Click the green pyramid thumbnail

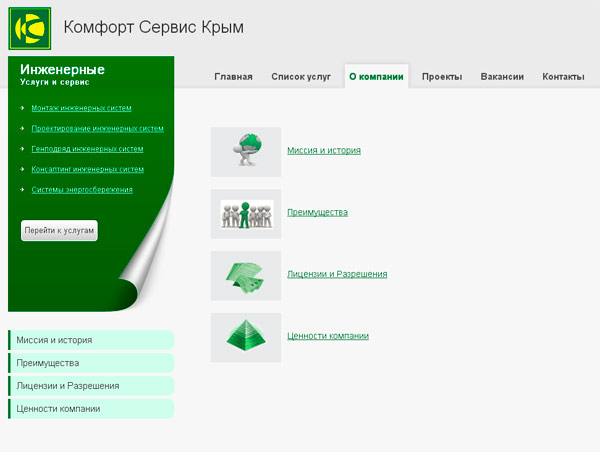pyautogui.click(x=245, y=337)
